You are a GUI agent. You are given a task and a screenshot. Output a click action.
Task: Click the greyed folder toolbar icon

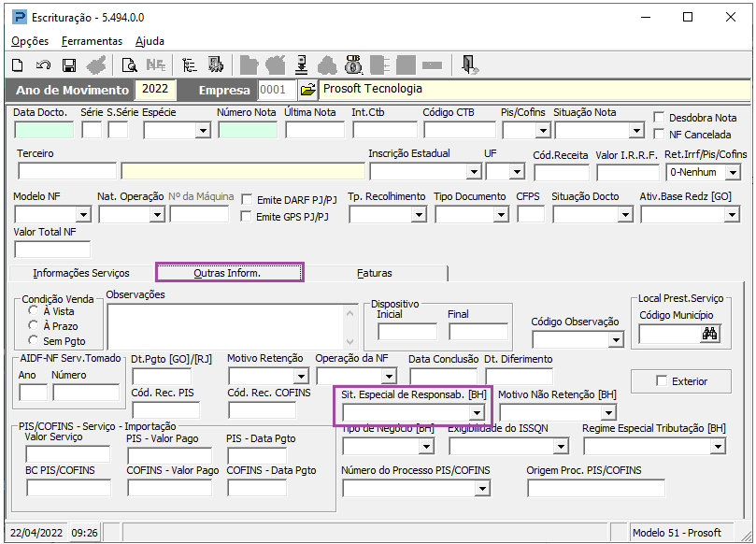(x=250, y=65)
